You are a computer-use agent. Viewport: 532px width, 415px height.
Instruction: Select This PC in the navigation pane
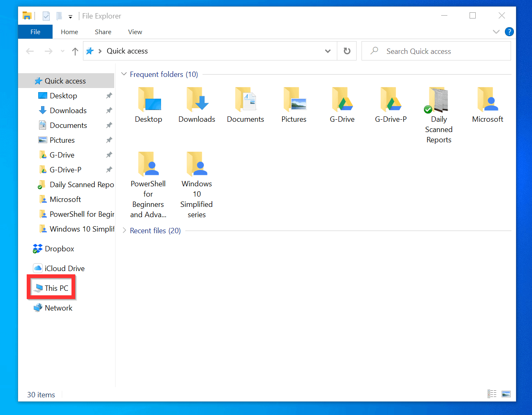(x=52, y=288)
